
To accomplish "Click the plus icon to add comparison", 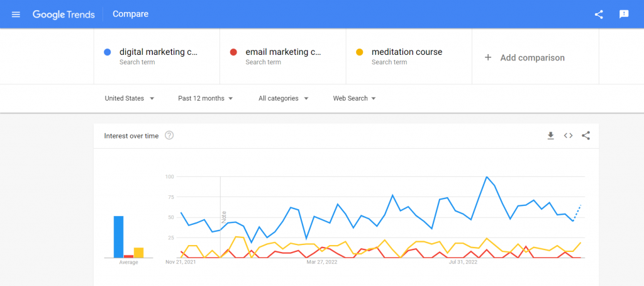I will [x=488, y=57].
